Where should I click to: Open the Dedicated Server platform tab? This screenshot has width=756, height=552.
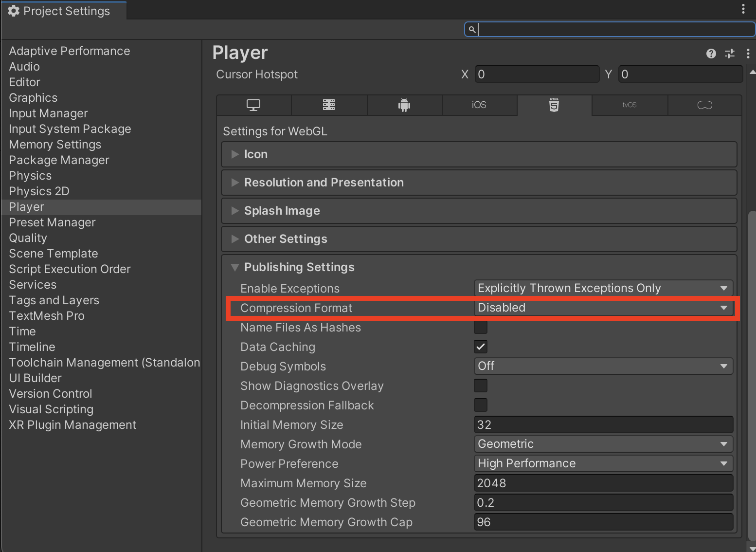(329, 105)
